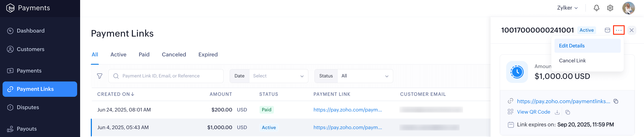Open user profile avatar
Screen dimensions: 644x137
(628, 8)
